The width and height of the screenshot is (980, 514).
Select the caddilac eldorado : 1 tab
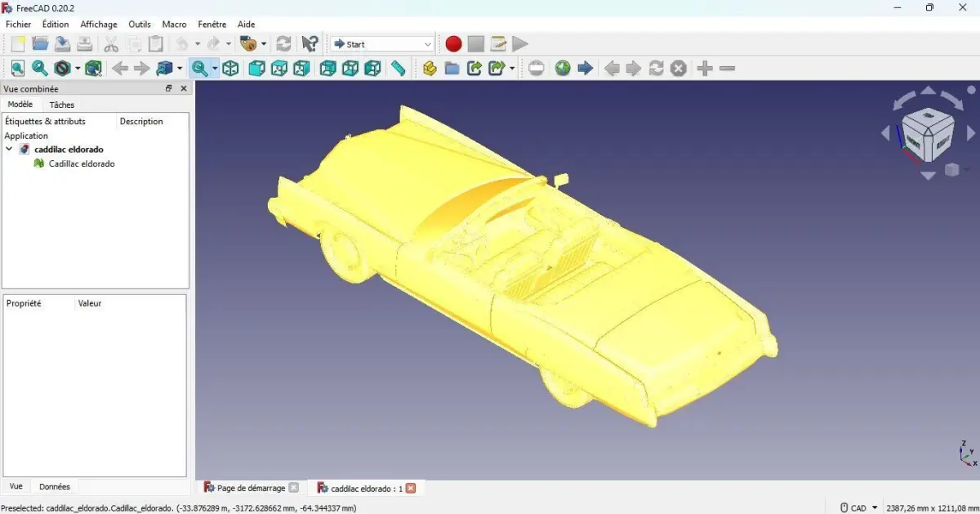click(x=367, y=488)
